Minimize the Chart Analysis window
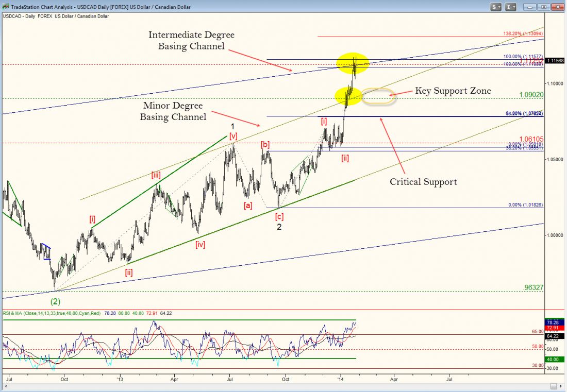The height and width of the screenshot is (392, 567). (529, 7)
